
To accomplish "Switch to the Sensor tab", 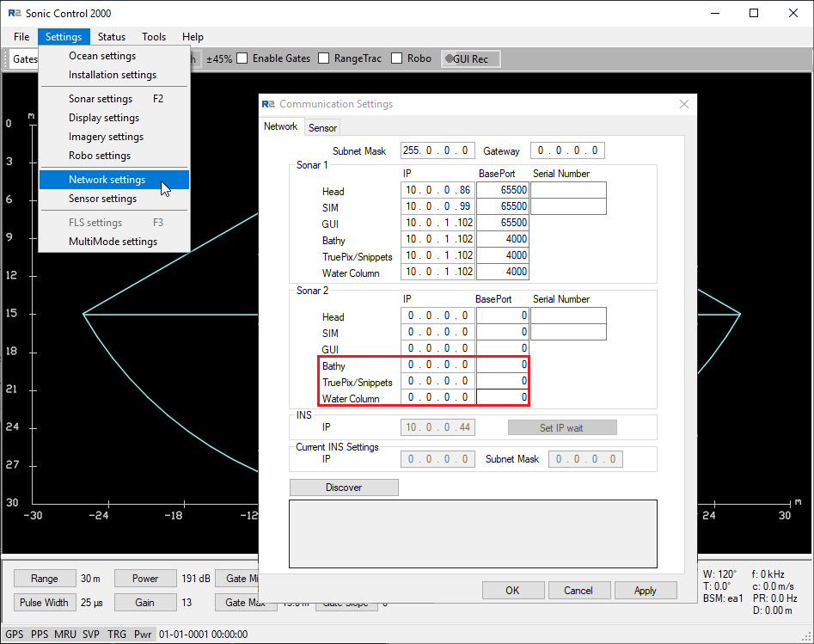I will (x=323, y=127).
